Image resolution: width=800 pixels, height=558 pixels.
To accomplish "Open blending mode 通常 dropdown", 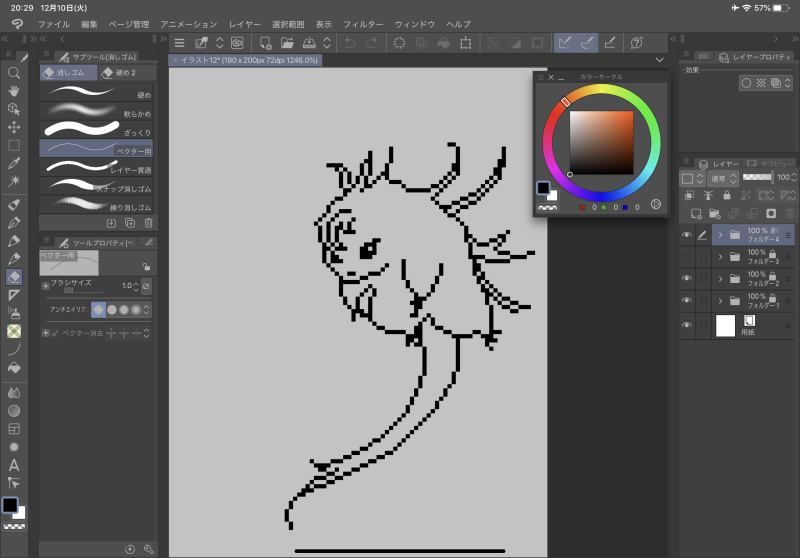I will coord(723,178).
